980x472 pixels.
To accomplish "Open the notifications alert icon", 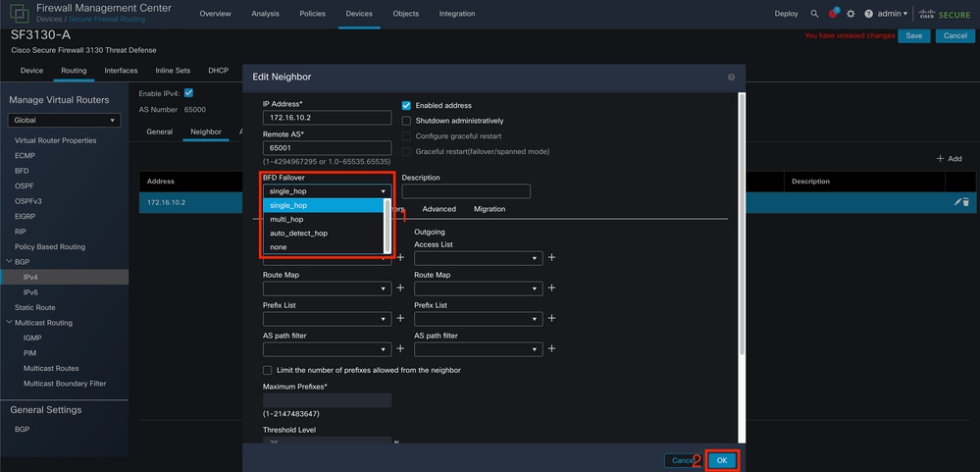I will tap(833, 14).
